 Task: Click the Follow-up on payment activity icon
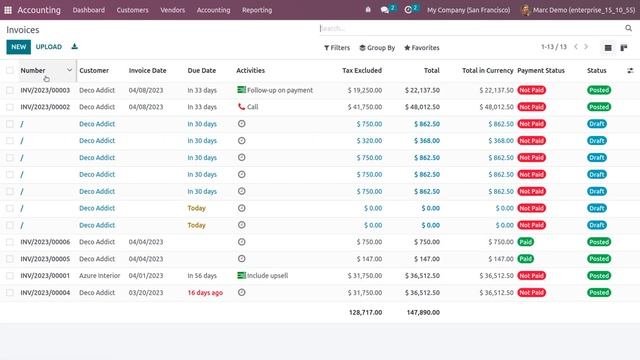[x=241, y=90]
